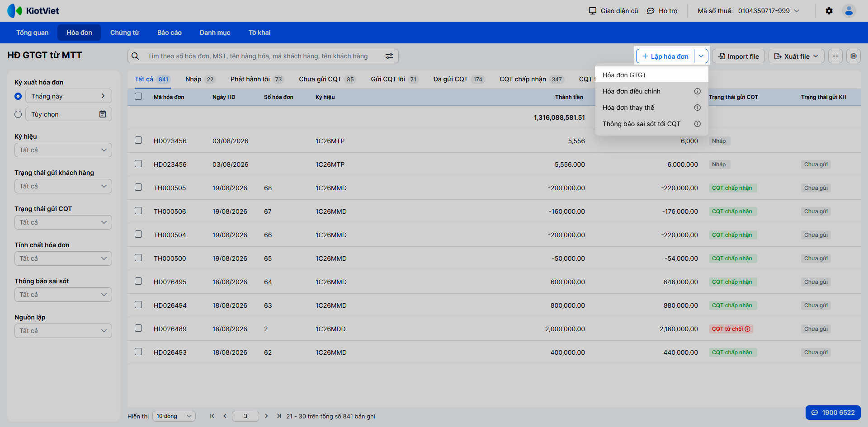
Task: Open invoice HD026494 row
Action: (494, 305)
